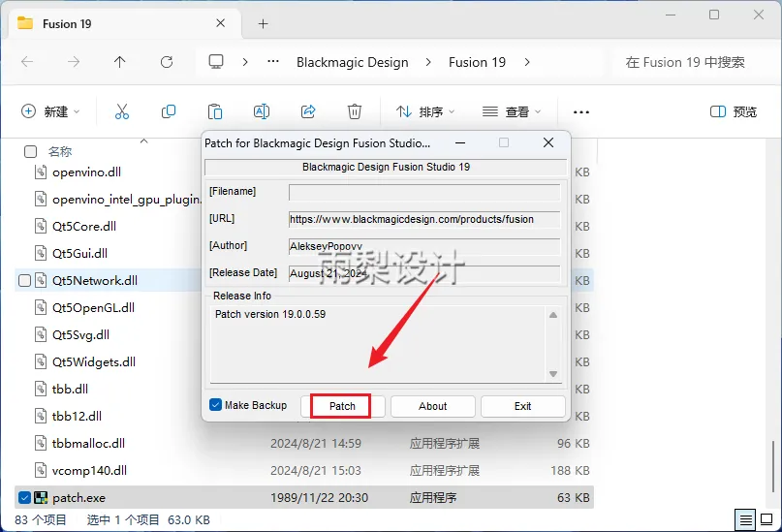Select the file tbbmalloc.dll
The image size is (782, 532).
[x=88, y=443]
